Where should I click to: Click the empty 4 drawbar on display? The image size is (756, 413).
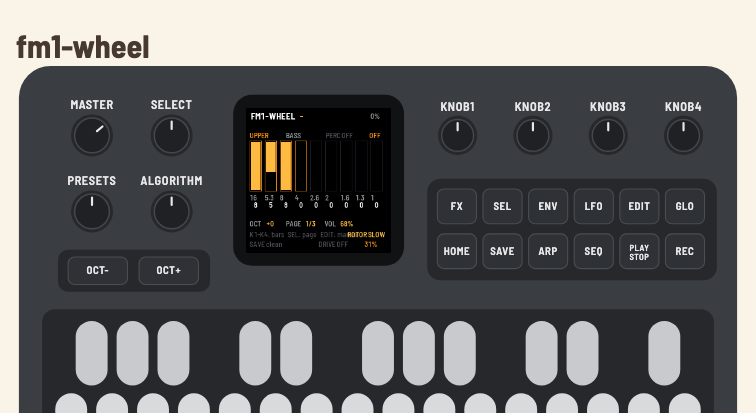pos(301,166)
